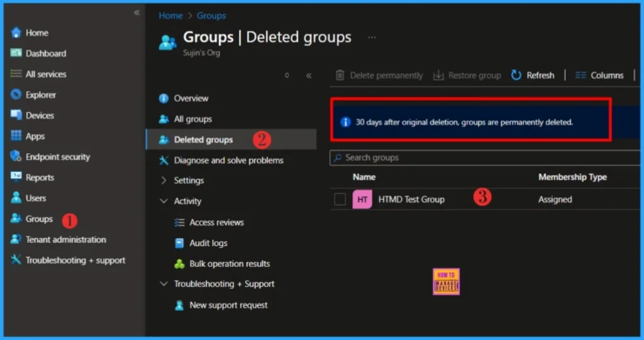Click the HT avatar of HTMD Test Group
The width and height of the screenshot is (644, 340).
(x=362, y=200)
